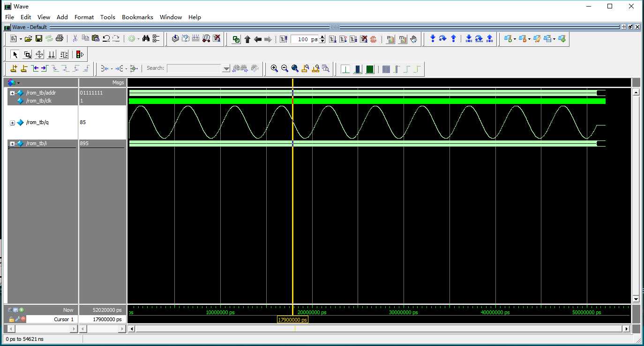Open the Bookmarks menu
The width and height of the screenshot is (644, 346).
[137, 17]
